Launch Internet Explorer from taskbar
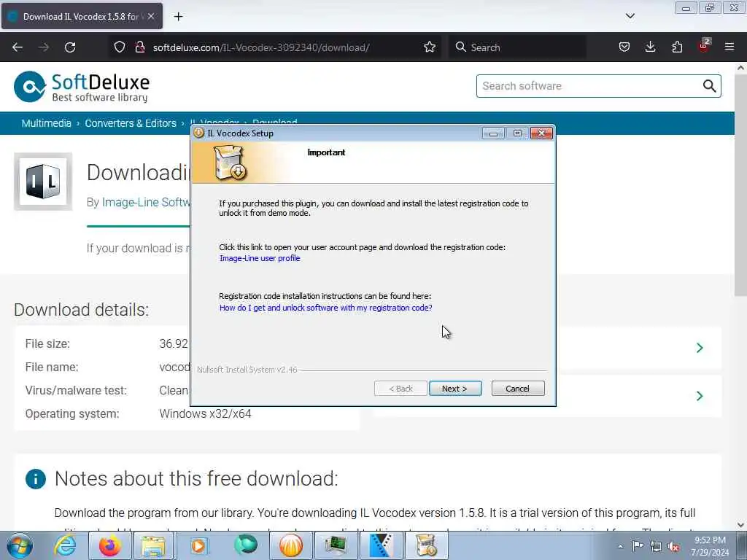This screenshot has width=747, height=560. click(x=65, y=545)
